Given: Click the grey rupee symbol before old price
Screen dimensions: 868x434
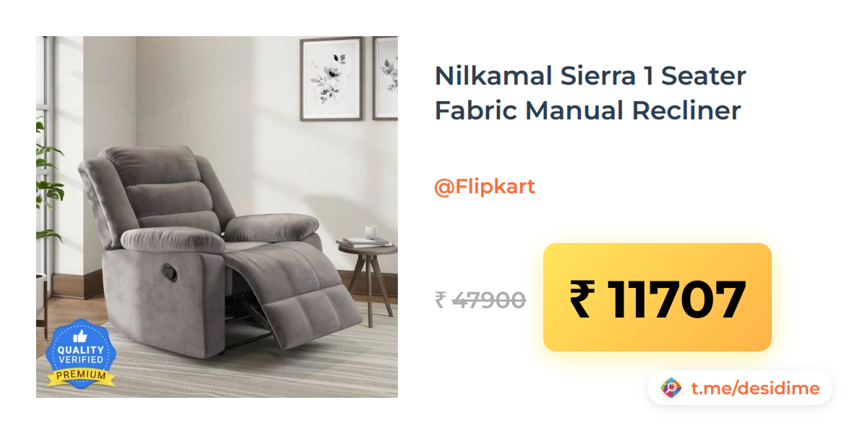Looking at the screenshot, I should coord(440,299).
